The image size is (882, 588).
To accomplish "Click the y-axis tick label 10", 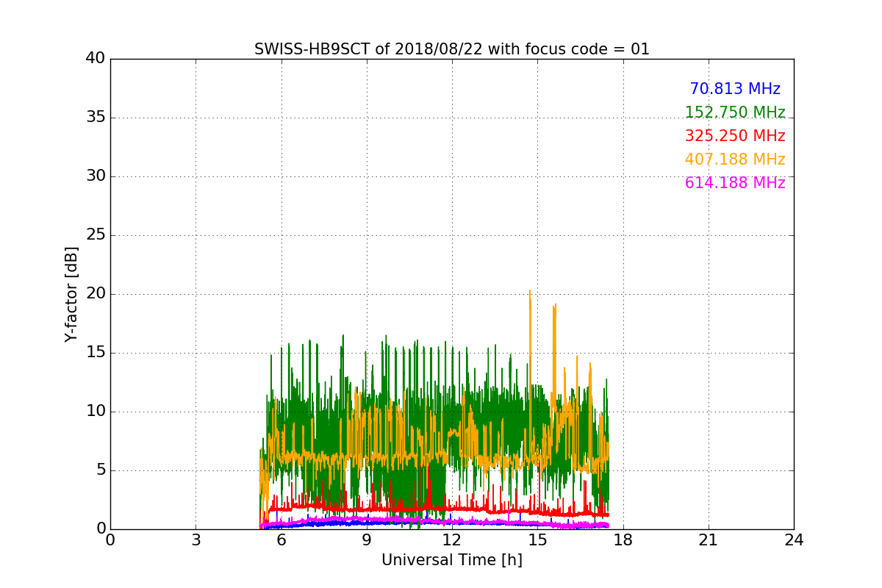I will coord(96,412).
